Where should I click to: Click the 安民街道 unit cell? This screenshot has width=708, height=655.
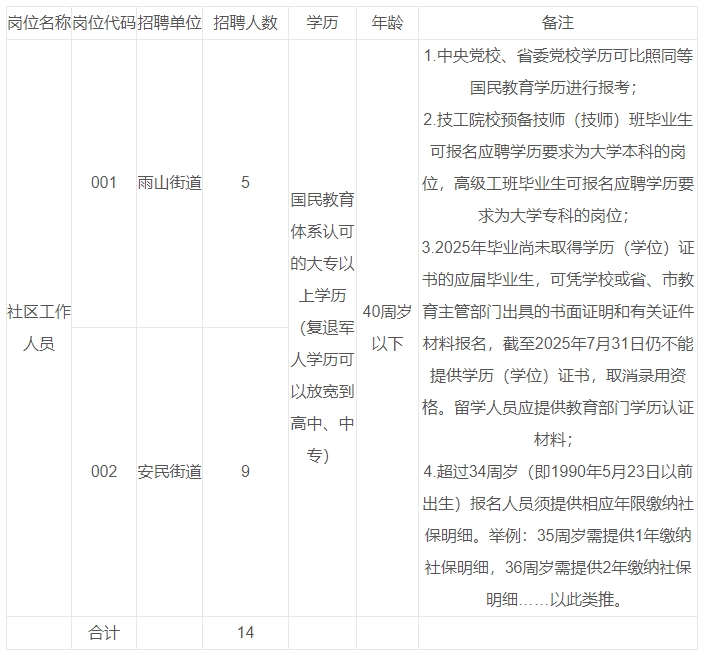pyautogui.click(x=169, y=472)
